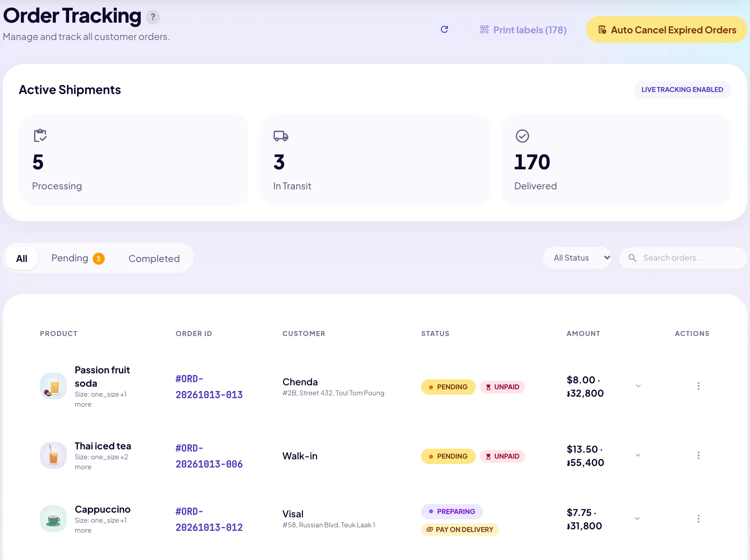Open actions menu for Walk-in order

click(x=698, y=455)
